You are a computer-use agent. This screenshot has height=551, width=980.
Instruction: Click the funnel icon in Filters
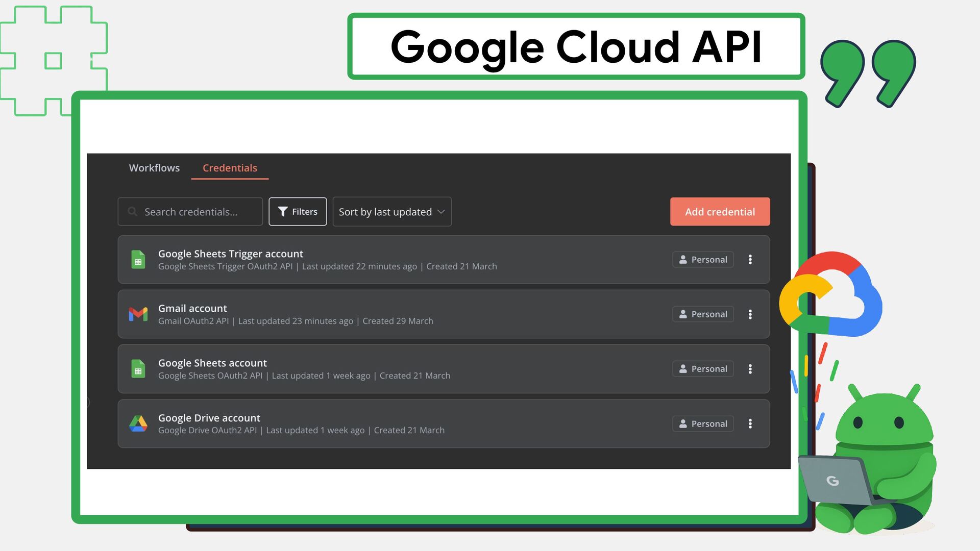[x=283, y=212]
